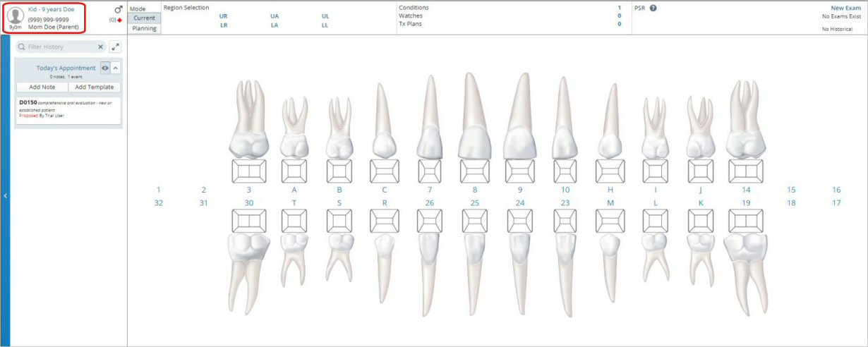Click the patient avatar icon
The width and height of the screenshot is (868, 347).
(16, 16)
